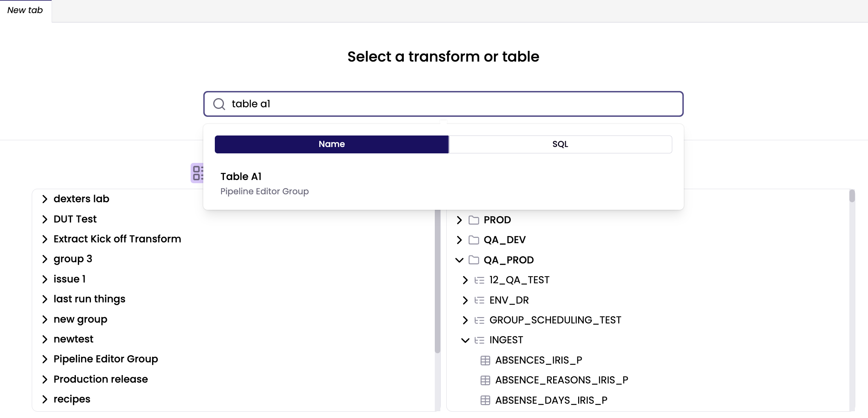Expand the newtest group
Viewport: 868px width, 418px height.
[45, 339]
